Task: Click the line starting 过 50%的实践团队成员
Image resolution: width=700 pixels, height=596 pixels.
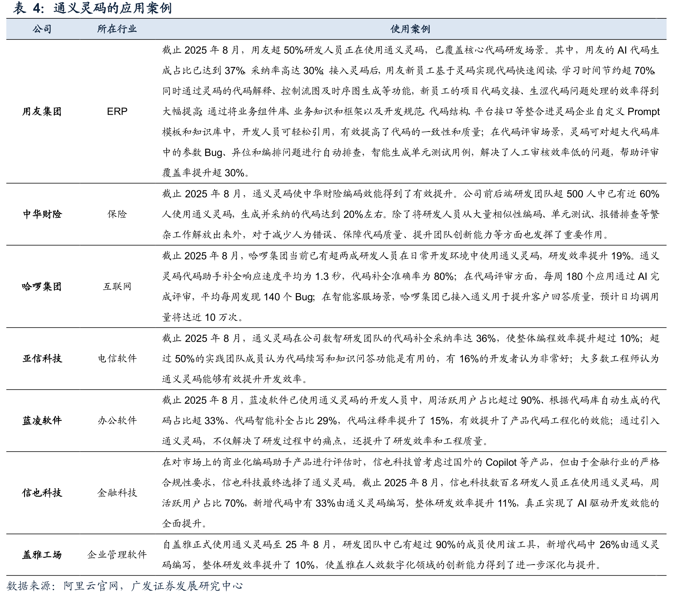Action: tap(410, 359)
